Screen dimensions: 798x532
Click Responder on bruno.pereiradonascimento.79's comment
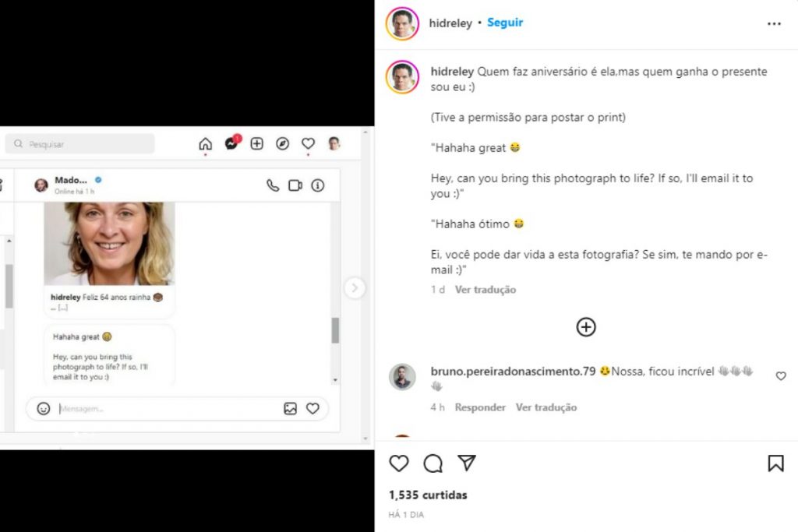(480, 407)
